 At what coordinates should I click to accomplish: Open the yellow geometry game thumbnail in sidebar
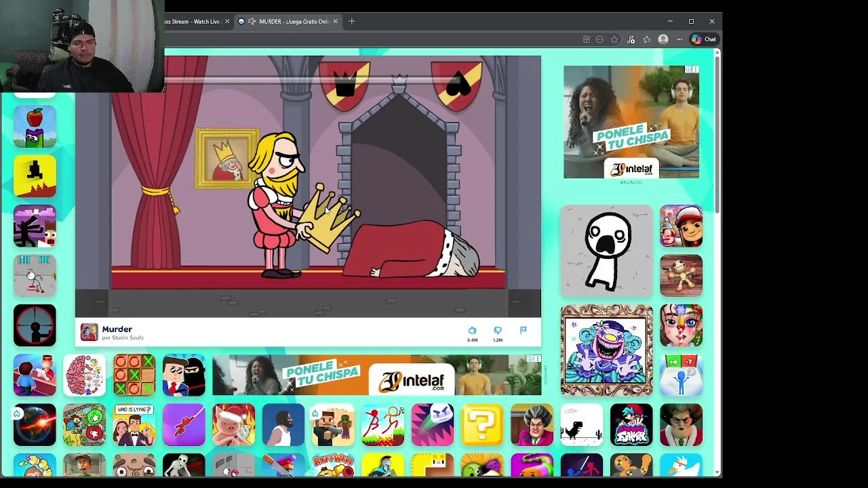pos(35,176)
